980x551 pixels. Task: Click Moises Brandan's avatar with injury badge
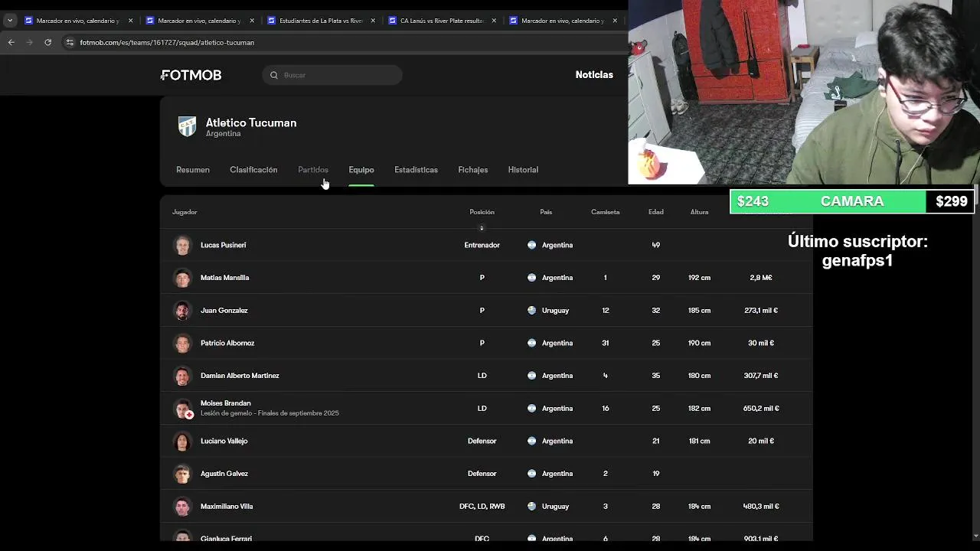tap(183, 409)
